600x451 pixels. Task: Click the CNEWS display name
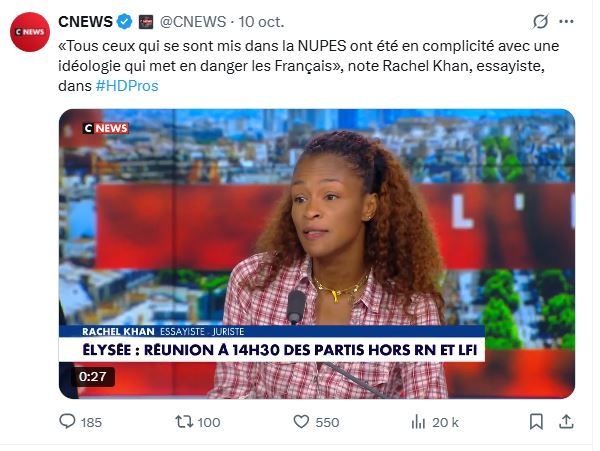point(85,22)
